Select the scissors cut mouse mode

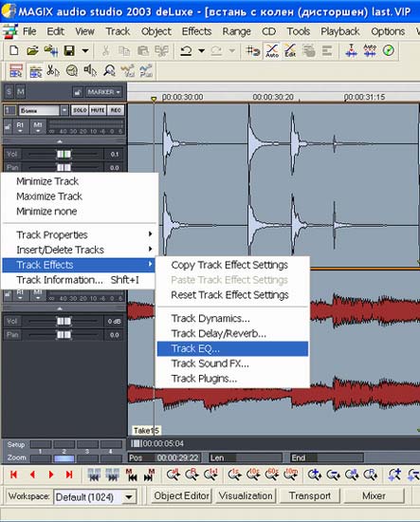click(x=53, y=70)
